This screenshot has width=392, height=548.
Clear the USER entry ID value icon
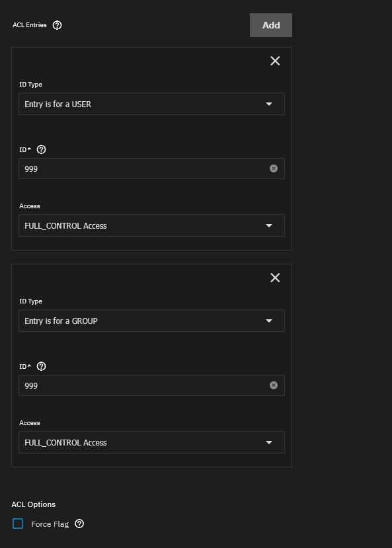[x=274, y=169]
